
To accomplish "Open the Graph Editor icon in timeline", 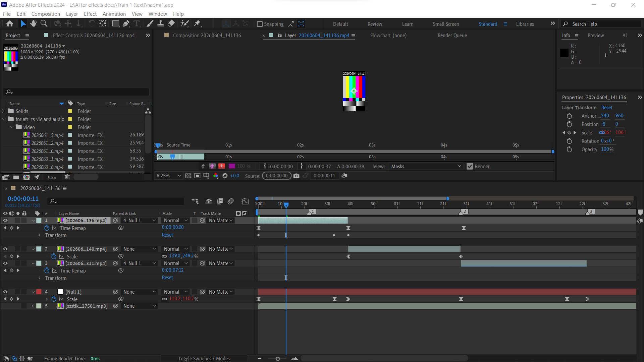I will point(245,201).
